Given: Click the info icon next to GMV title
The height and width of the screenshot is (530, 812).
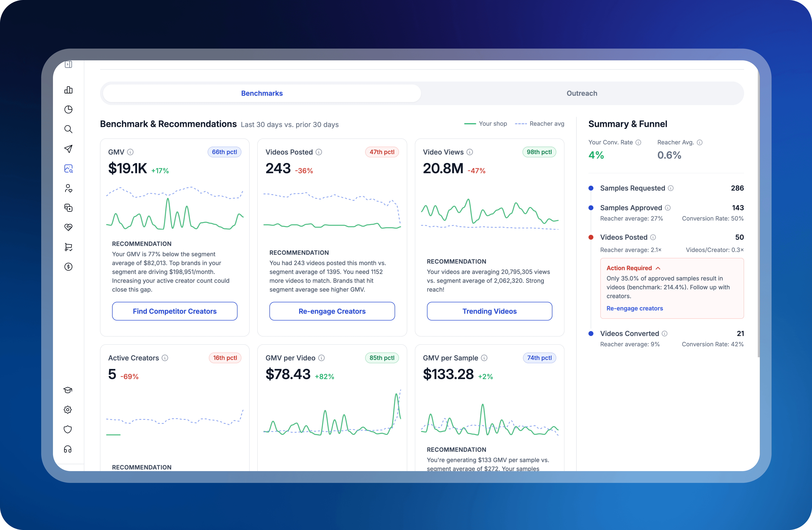Looking at the screenshot, I should point(130,152).
